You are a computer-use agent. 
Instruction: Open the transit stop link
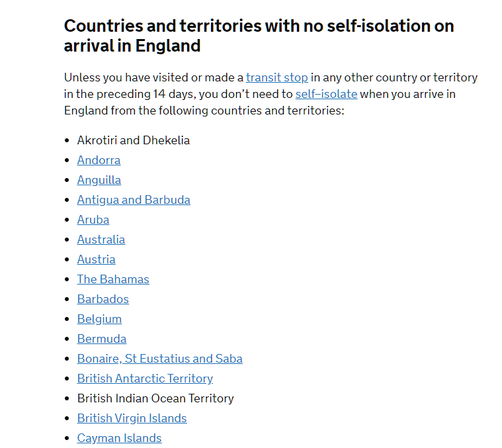coord(276,77)
